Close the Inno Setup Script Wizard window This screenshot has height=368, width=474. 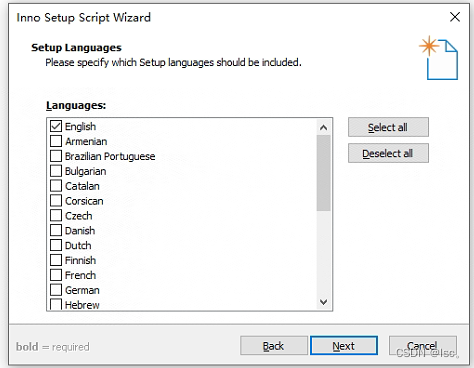tap(455, 17)
